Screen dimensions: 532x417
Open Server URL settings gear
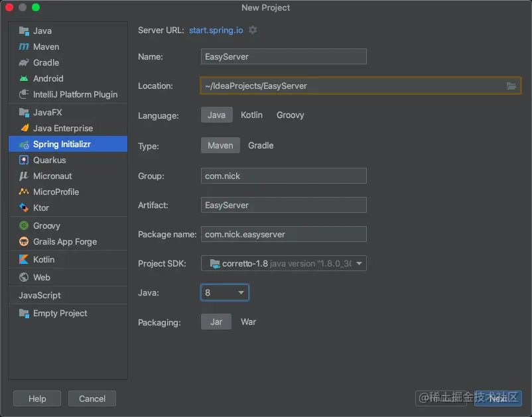(x=253, y=30)
